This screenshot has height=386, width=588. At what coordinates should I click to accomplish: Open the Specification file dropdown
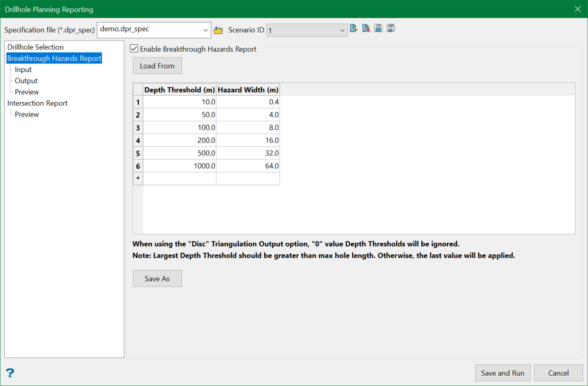[205, 30]
